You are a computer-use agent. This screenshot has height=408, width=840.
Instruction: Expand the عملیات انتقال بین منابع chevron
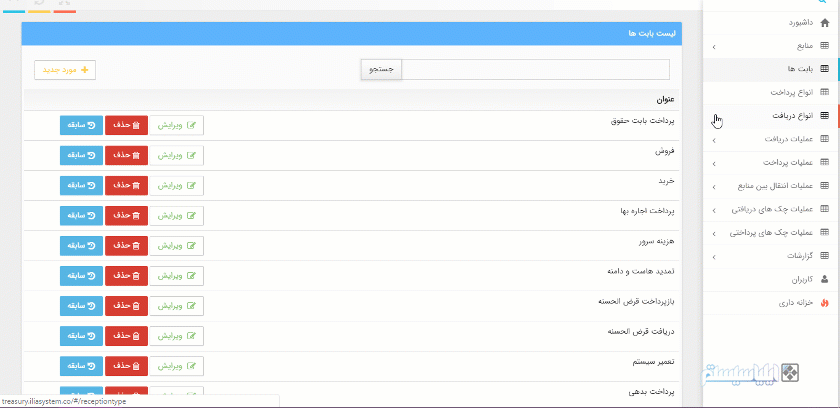[x=713, y=186]
